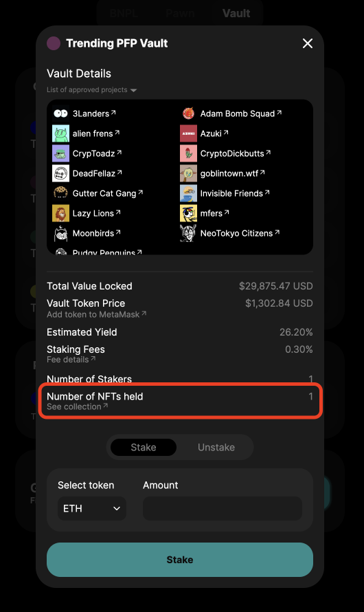This screenshot has height=612, width=364.
Task: Click the Amount input field
Action: pos(222,509)
